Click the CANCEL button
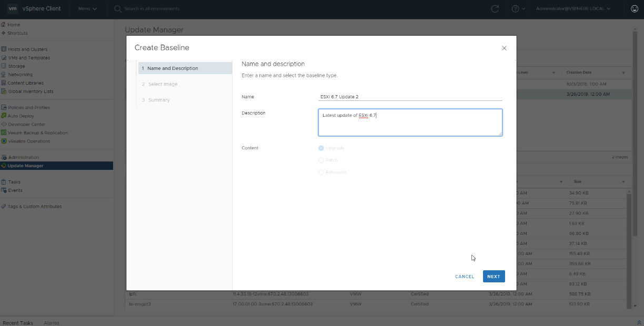 click(465, 277)
